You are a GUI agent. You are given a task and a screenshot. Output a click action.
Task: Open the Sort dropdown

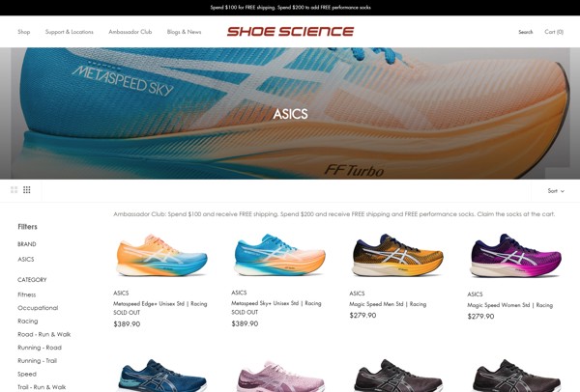[x=556, y=191]
